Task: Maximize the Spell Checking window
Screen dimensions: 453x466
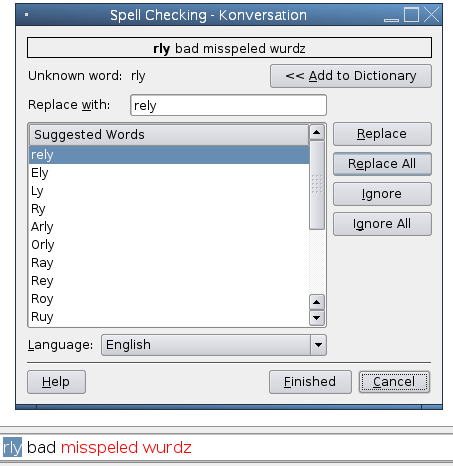Action: [x=411, y=15]
